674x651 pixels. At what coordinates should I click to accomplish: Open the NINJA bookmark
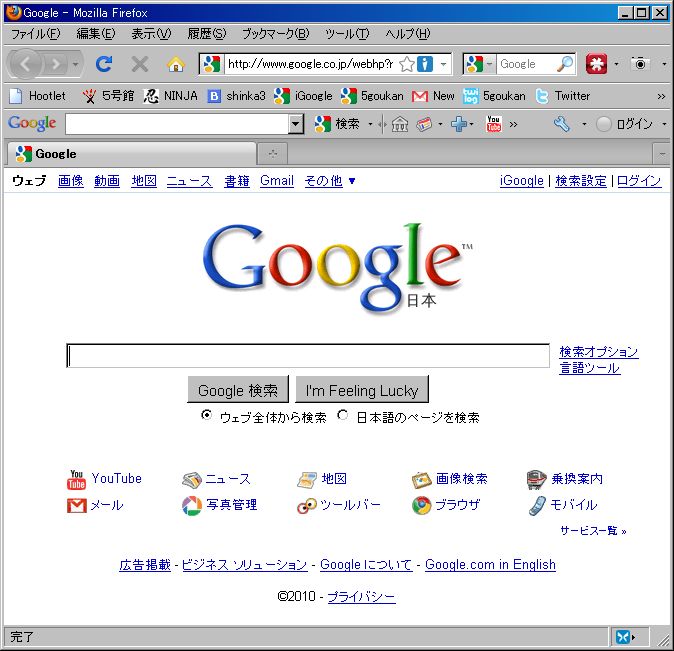[171, 95]
